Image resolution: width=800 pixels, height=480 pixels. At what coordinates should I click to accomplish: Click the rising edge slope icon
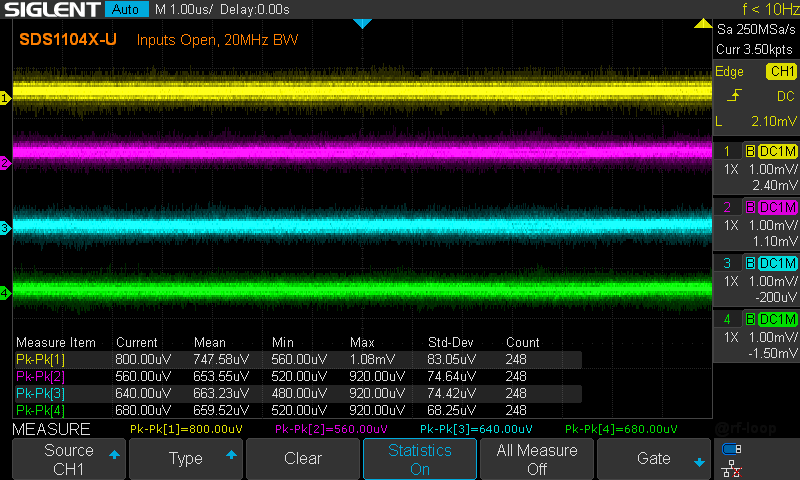[734, 95]
